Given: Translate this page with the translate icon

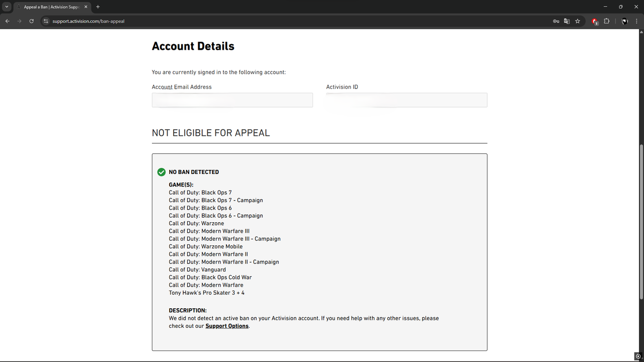Looking at the screenshot, I should [x=567, y=21].
